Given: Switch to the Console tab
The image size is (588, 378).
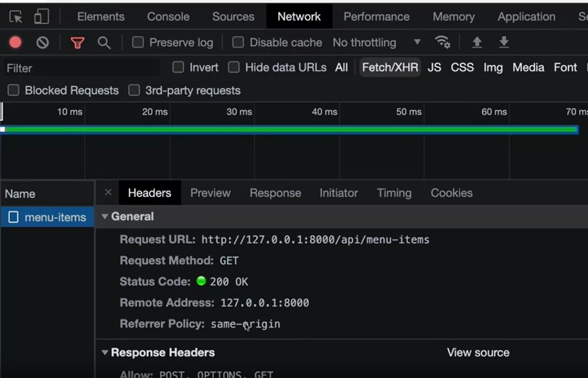Looking at the screenshot, I should [168, 17].
